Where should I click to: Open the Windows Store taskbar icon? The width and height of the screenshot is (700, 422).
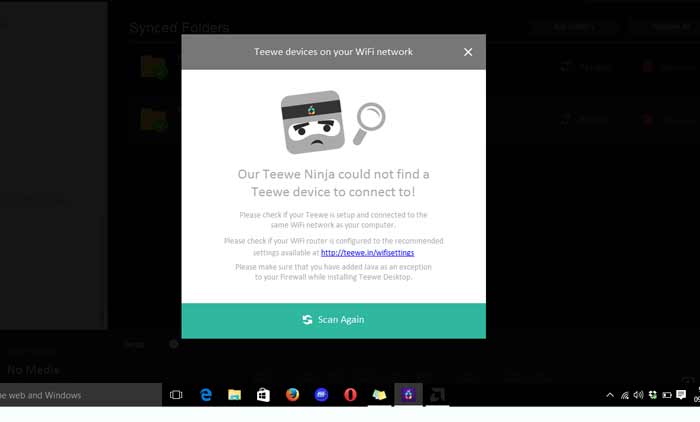[x=263, y=395]
